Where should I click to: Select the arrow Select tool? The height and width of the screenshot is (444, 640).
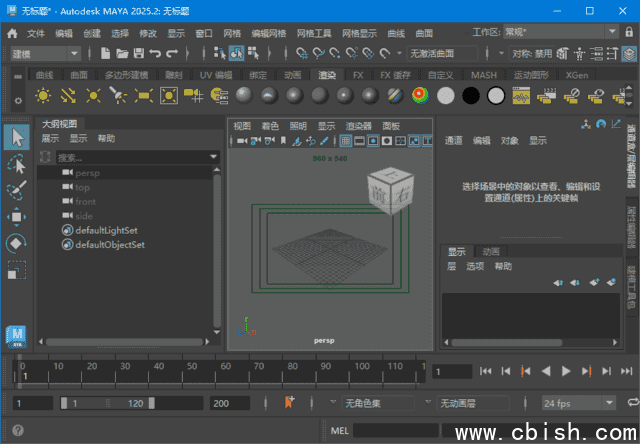click(x=16, y=138)
